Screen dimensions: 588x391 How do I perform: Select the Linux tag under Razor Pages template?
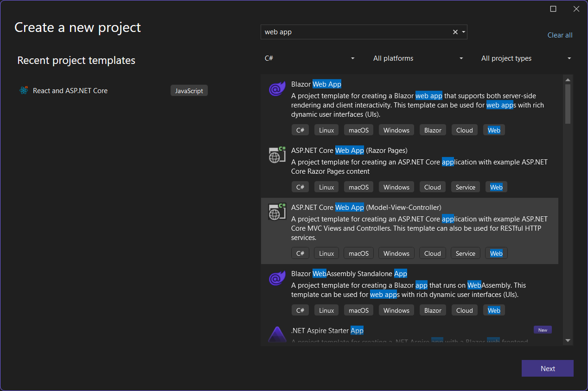326,187
